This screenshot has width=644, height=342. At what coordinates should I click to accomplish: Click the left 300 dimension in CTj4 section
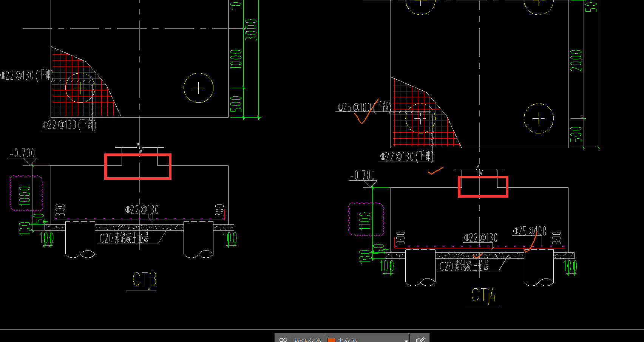coord(400,238)
